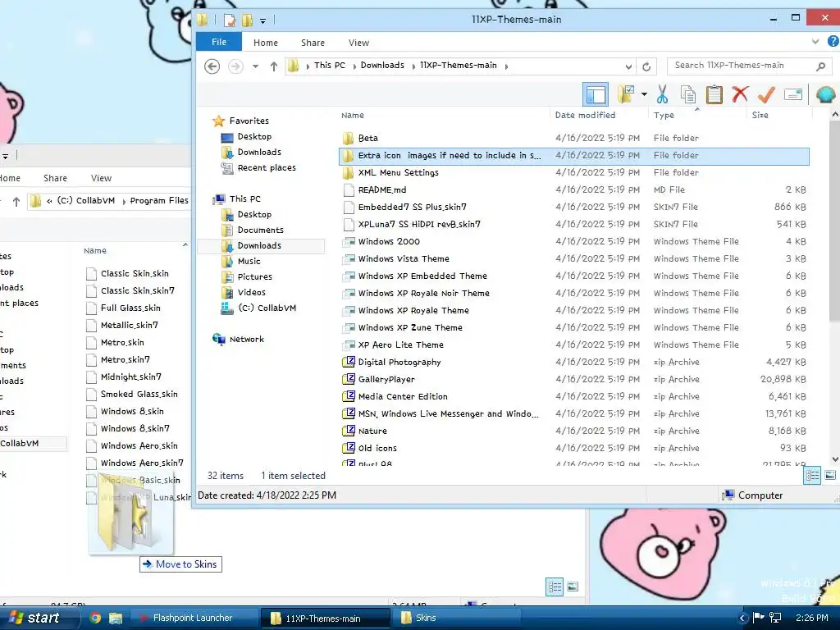This screenshot has height=630, width=840.
Task: Open the recent locations dropdown arrow
Action: tap(256, 66)
